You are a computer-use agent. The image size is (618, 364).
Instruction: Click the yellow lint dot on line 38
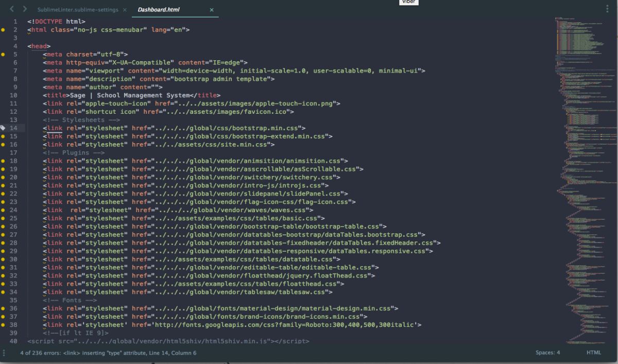pos(3,325)
